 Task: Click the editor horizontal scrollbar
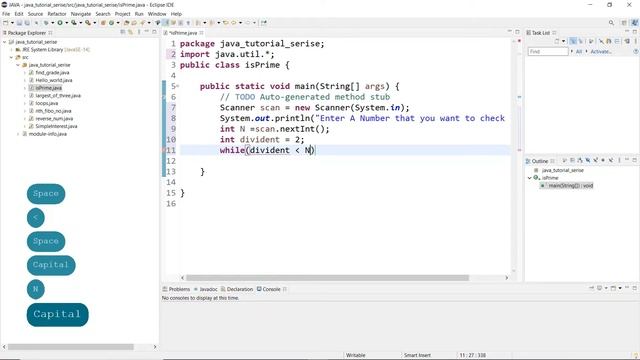click(327, 278)
